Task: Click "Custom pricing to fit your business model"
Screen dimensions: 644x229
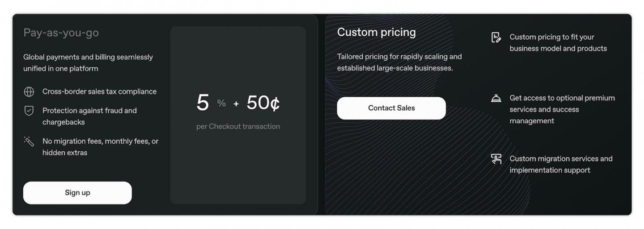Action: pos(558,43)
